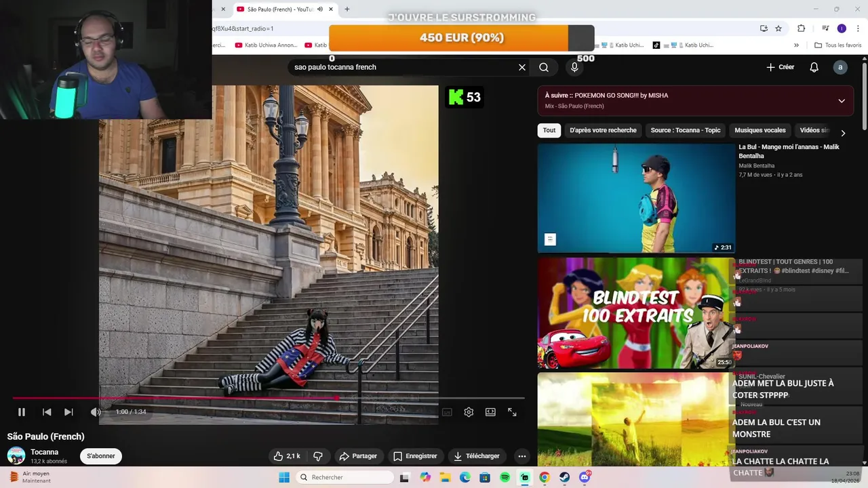Viewport: 868px width, 488px height.
Task: Click the Télécharger download button
Action: pos(477,456)
